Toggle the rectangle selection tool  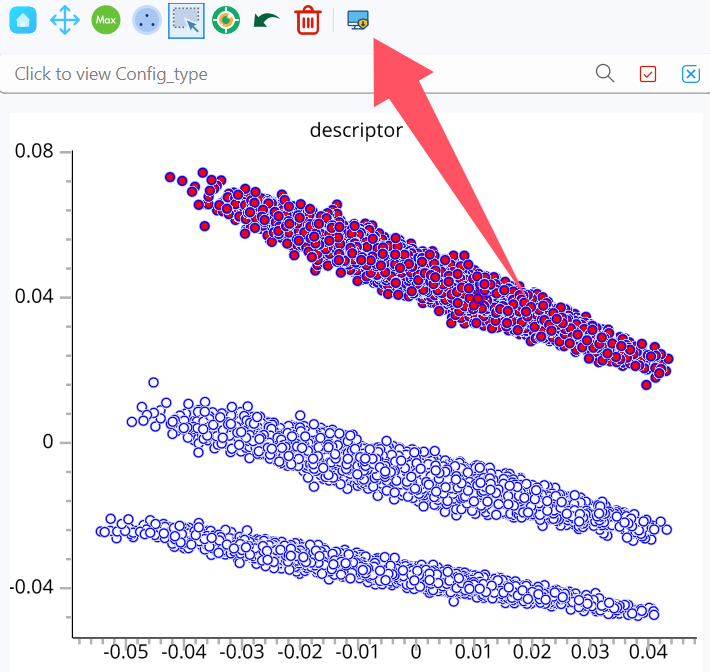click(x=186, y=20)
